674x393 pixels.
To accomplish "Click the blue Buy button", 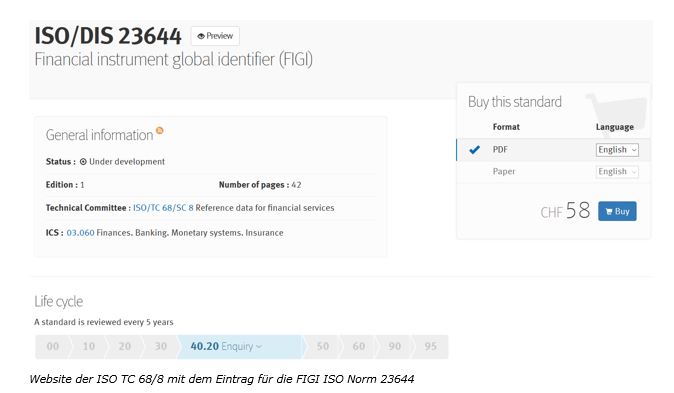I will [617, 211].
